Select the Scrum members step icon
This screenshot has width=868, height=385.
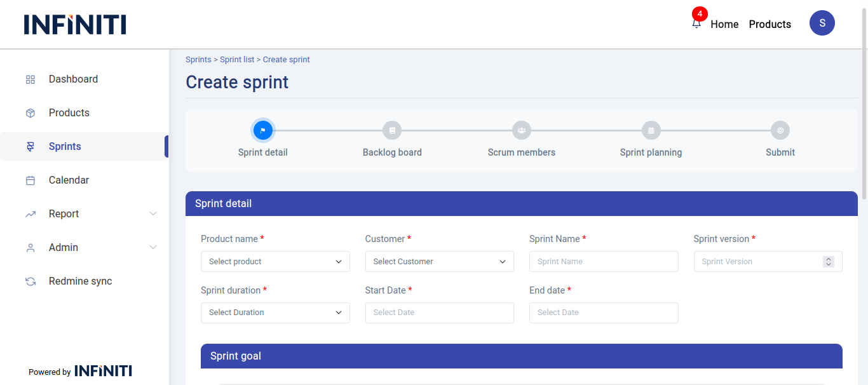[x=522, y=130]
